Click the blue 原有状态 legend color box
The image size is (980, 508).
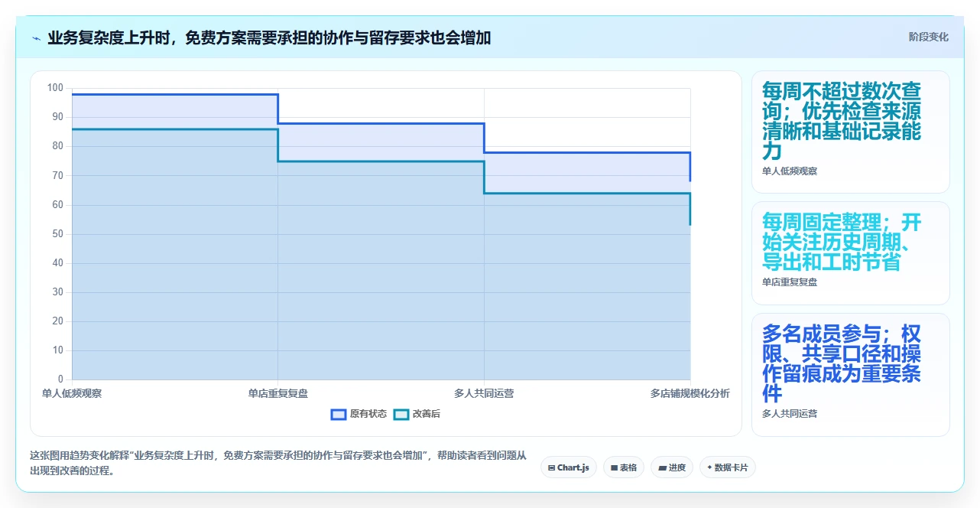339,414
